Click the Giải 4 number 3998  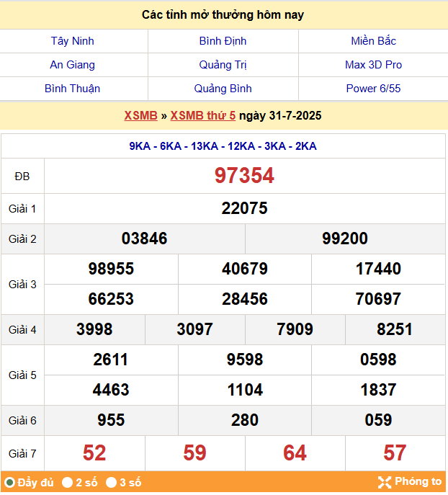click(94, 329)
